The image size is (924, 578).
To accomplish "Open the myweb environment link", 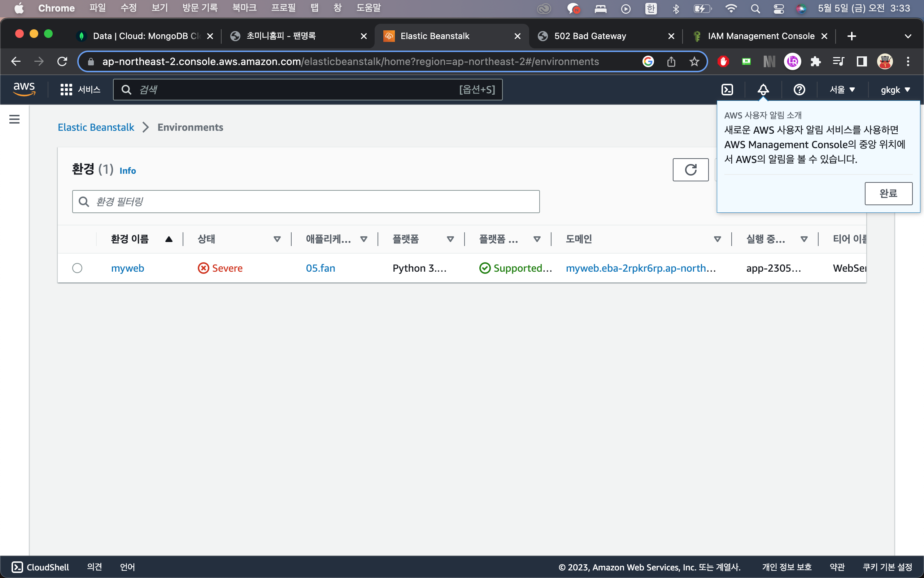I will point(127,268).
